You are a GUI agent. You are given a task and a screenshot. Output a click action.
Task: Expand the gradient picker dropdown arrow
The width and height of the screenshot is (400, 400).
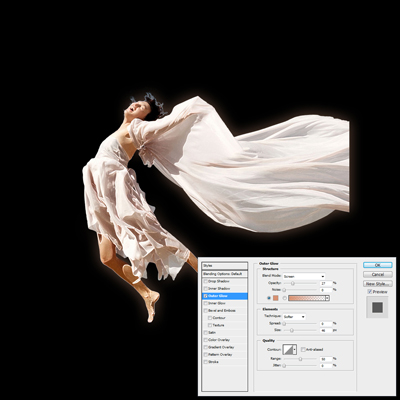click(328, 298)
